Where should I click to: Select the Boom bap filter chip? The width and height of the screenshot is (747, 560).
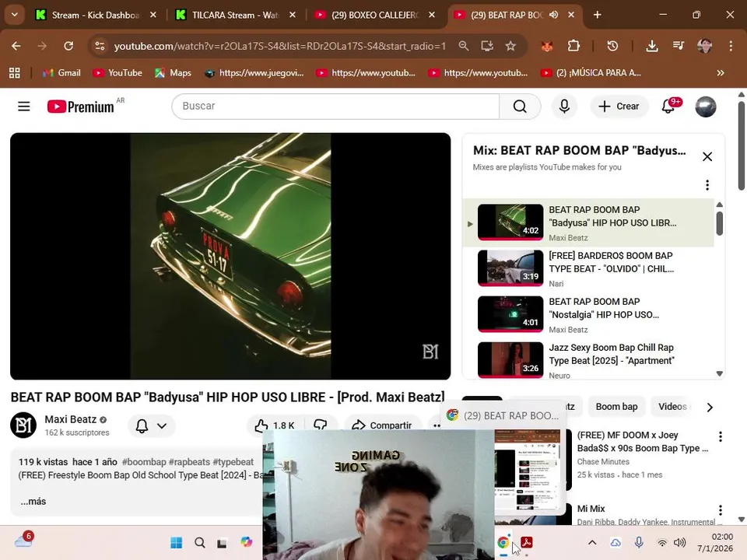pyautogui.click(x=616, y=407)
